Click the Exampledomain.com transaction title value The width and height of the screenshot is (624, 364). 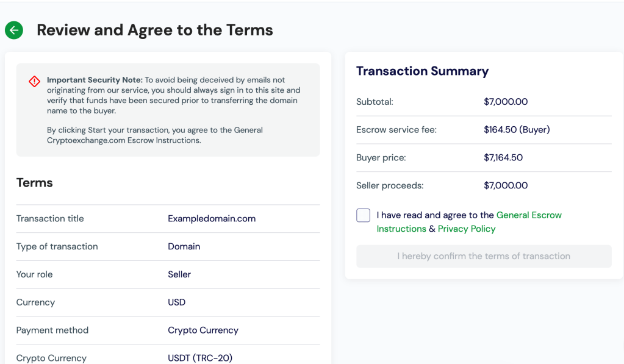click(212, 218)
